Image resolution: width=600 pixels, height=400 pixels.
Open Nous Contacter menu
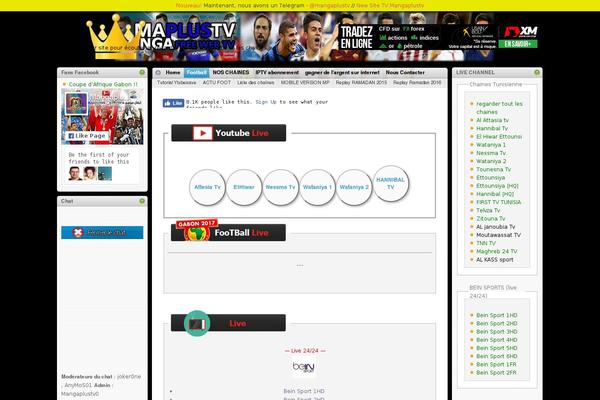(405, 72)
